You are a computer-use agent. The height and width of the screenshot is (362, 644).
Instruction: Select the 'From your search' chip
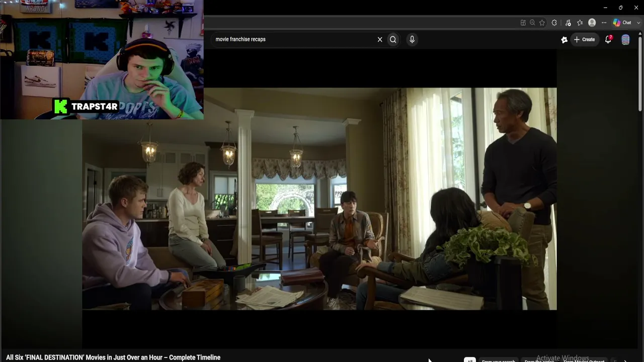pos(499,360)
